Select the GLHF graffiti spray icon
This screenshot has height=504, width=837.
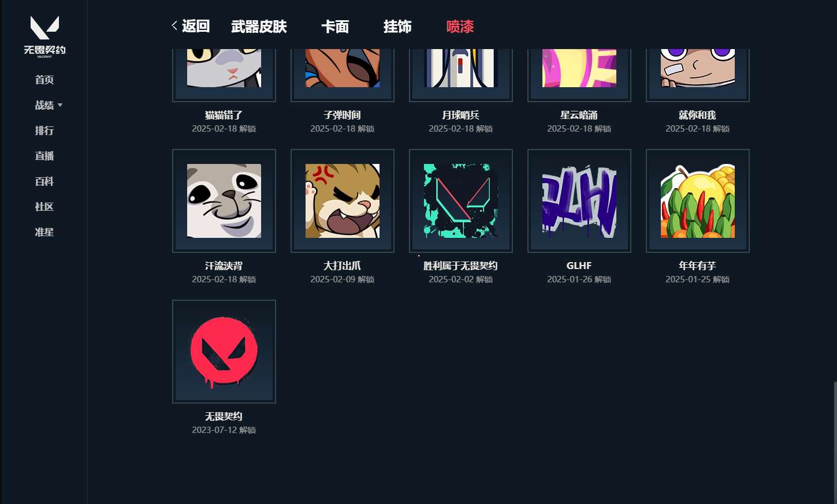coord(579,201)
